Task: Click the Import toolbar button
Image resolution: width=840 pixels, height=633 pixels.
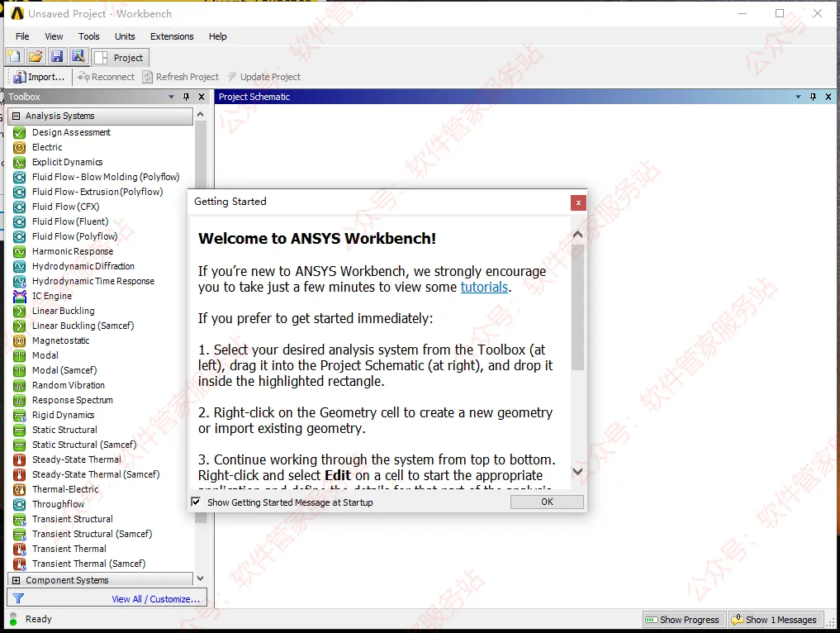Action: (39, 77)
